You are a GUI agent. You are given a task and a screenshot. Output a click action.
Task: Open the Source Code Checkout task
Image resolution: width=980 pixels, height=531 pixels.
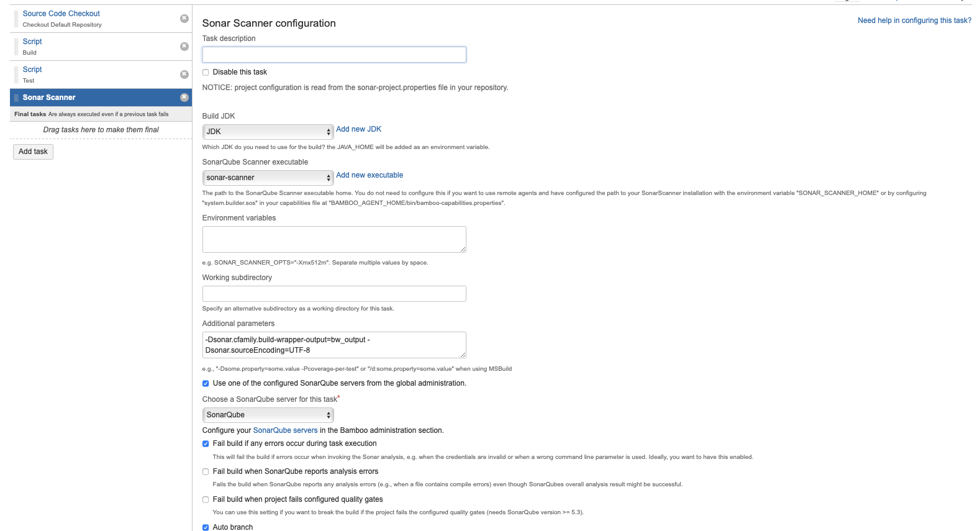(x=61, y=14)
